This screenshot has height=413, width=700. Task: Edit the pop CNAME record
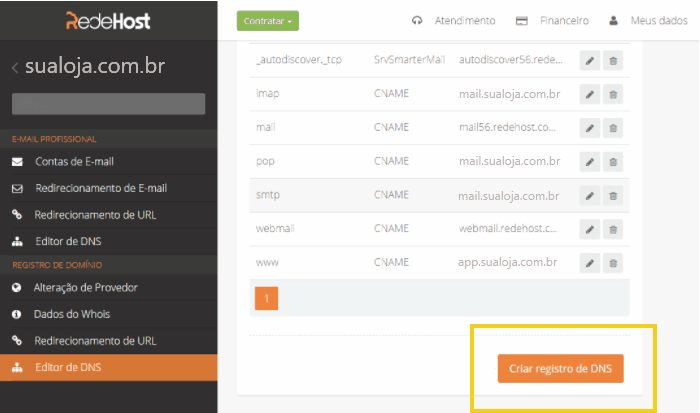[590, 161]
